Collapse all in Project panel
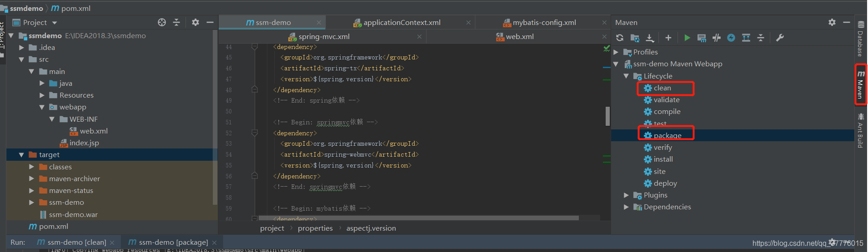Image resolution: width=868 pixels, height=252 pixels. tap(176, 22)
